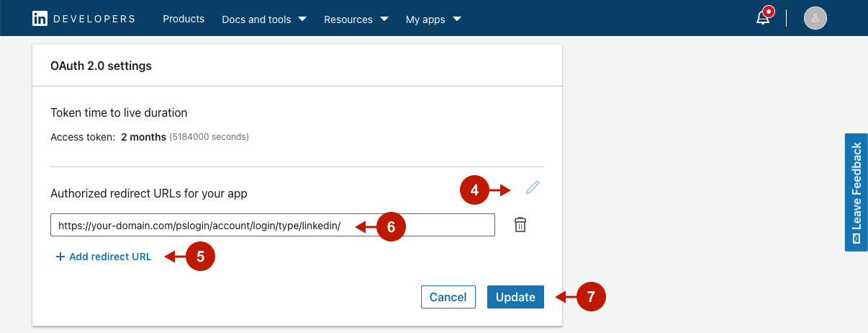Expand the Resources dropdown arrow
Screen dimensions: 868x333
click(x=384, y=19)
